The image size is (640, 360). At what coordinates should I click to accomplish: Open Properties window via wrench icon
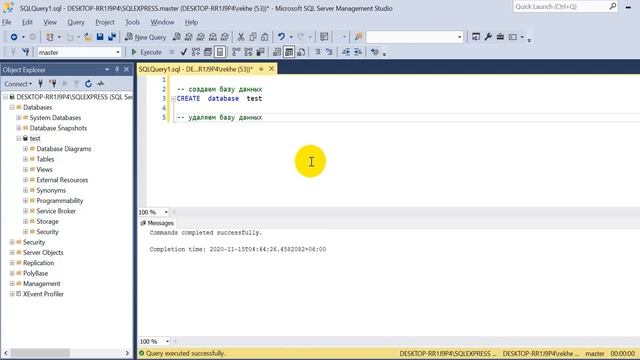pos(488,37)
